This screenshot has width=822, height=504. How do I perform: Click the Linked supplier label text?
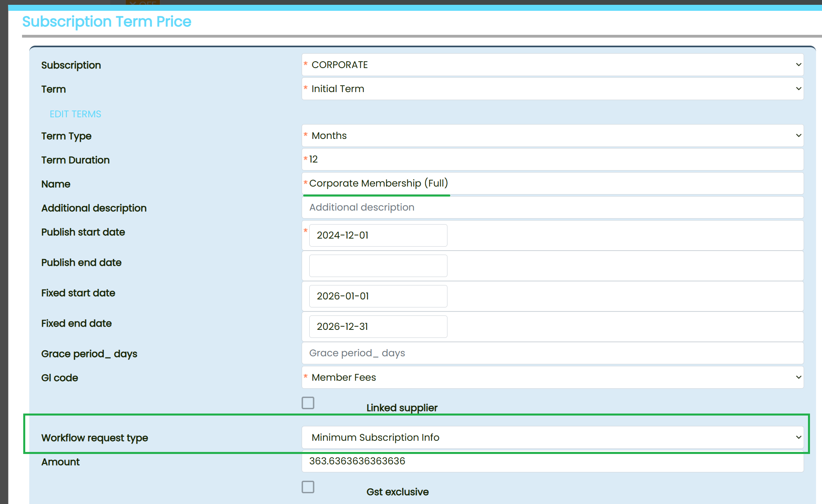pos(401,408)
